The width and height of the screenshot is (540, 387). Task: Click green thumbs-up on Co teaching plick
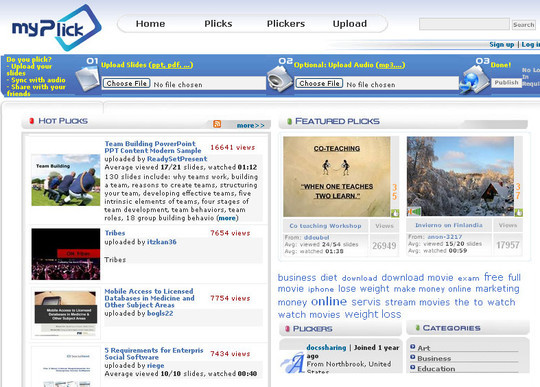coord(395,213)
